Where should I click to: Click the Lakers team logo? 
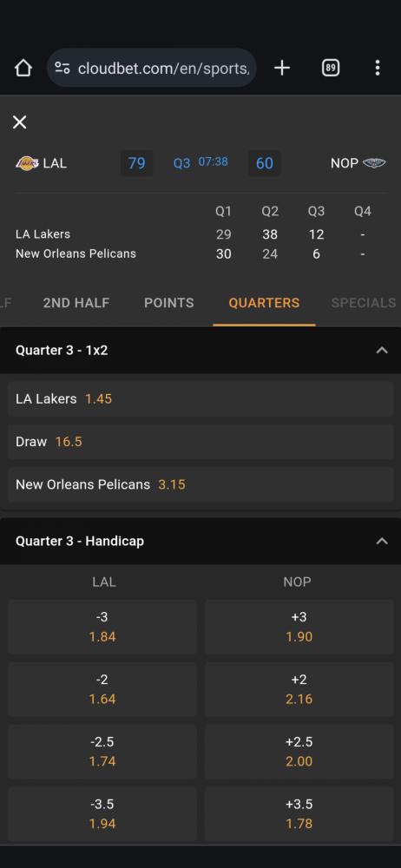(x=27, y=163)
